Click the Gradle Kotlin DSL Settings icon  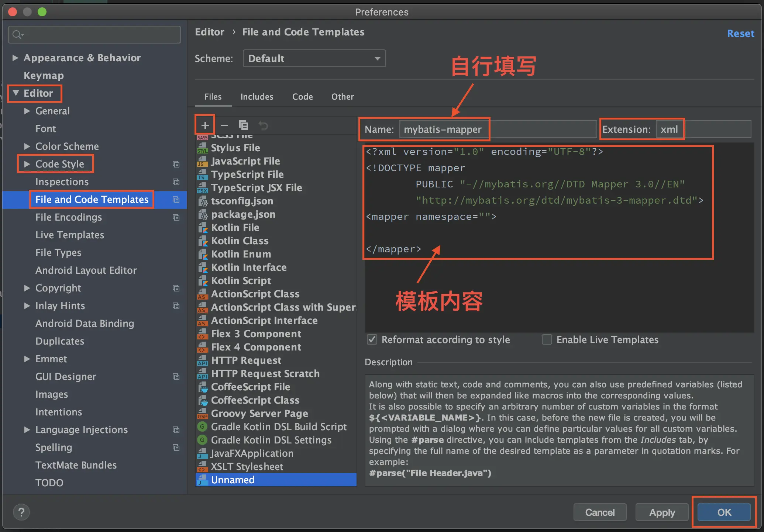(x=202, y=440)
